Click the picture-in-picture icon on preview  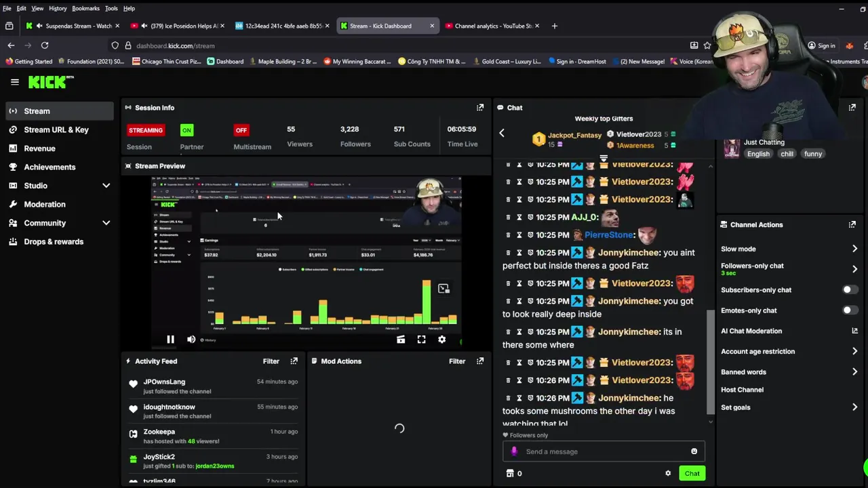[443, 289]
